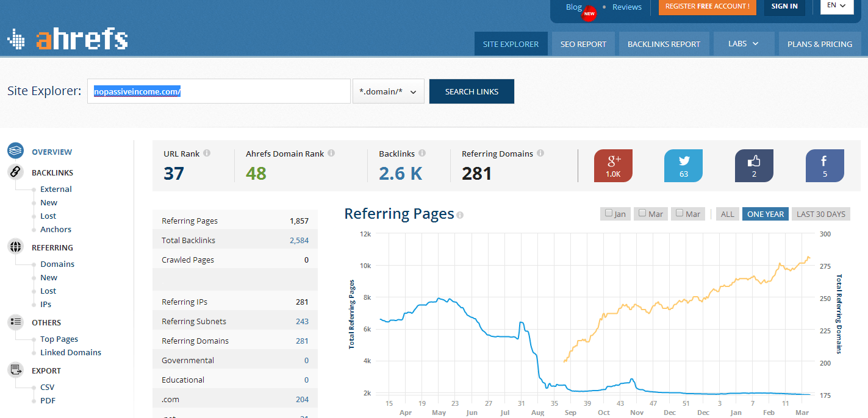Click the SEARCH LINKS button
The width and height of the screenshot is (868, 418).
tap(472, 91)
